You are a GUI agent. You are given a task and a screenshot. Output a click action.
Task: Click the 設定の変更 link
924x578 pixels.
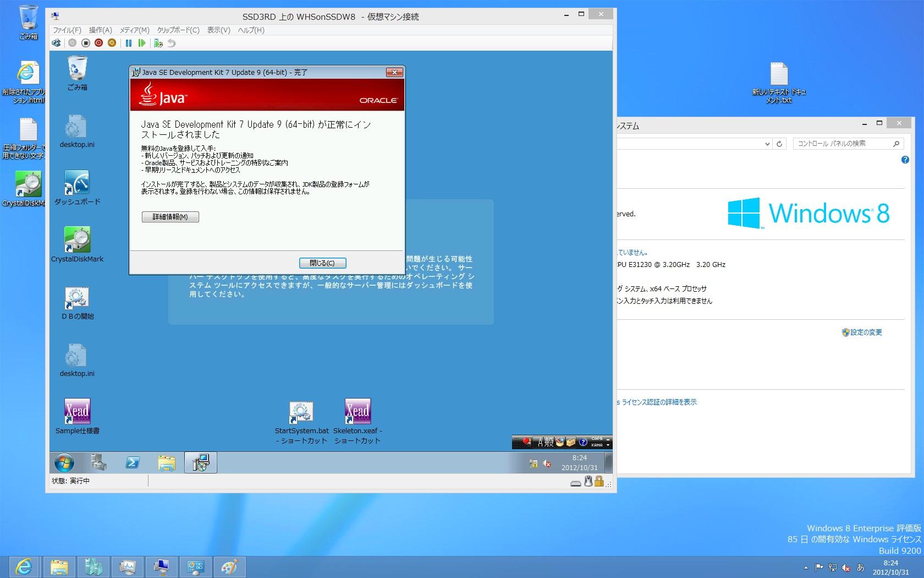(866, 332)
